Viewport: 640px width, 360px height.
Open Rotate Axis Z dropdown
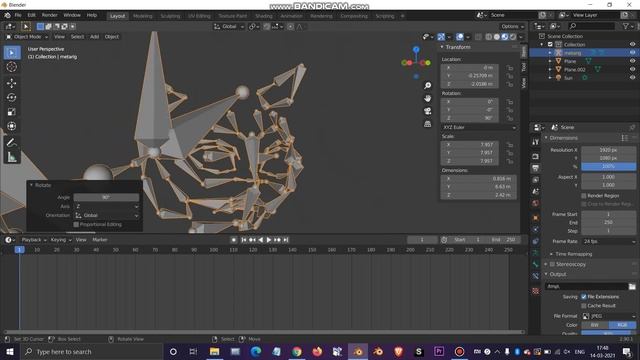point(107,207)
